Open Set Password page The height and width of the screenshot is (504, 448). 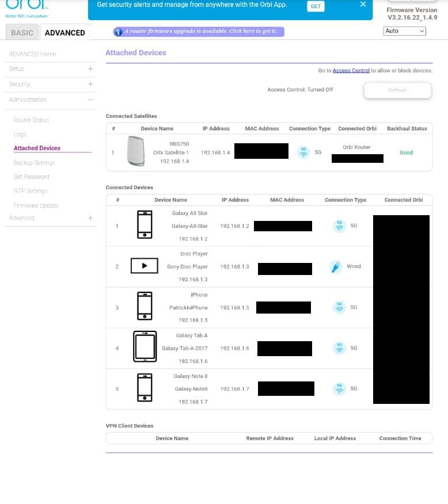32,177
